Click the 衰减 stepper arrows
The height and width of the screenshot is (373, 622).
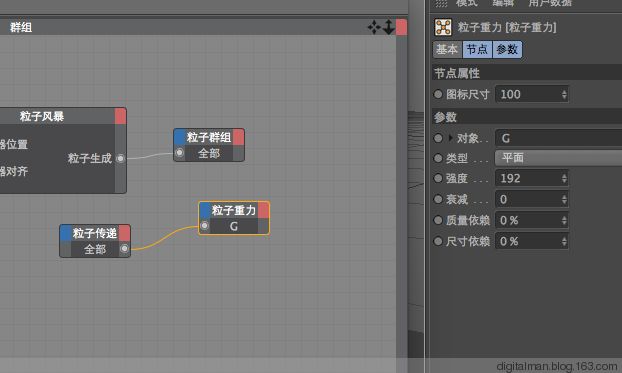click(x=564, y=199)
